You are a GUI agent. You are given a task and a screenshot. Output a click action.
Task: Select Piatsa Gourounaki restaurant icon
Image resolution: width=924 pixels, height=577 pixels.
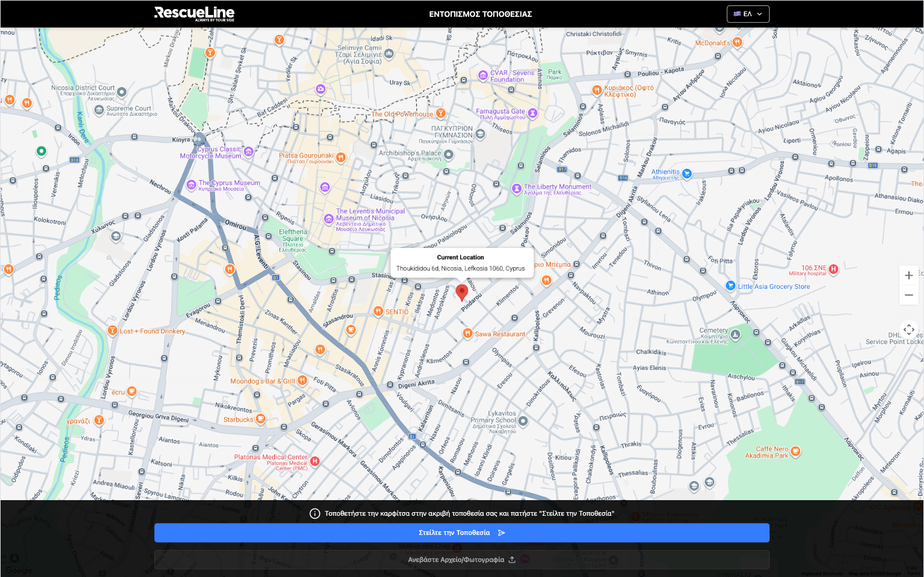341,157
